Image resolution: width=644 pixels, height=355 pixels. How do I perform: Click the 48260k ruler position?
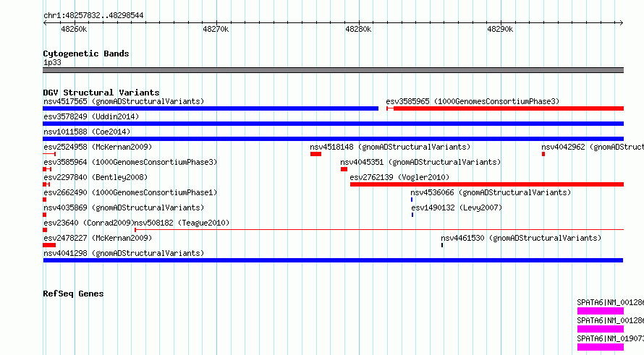(x=74, y=29)
